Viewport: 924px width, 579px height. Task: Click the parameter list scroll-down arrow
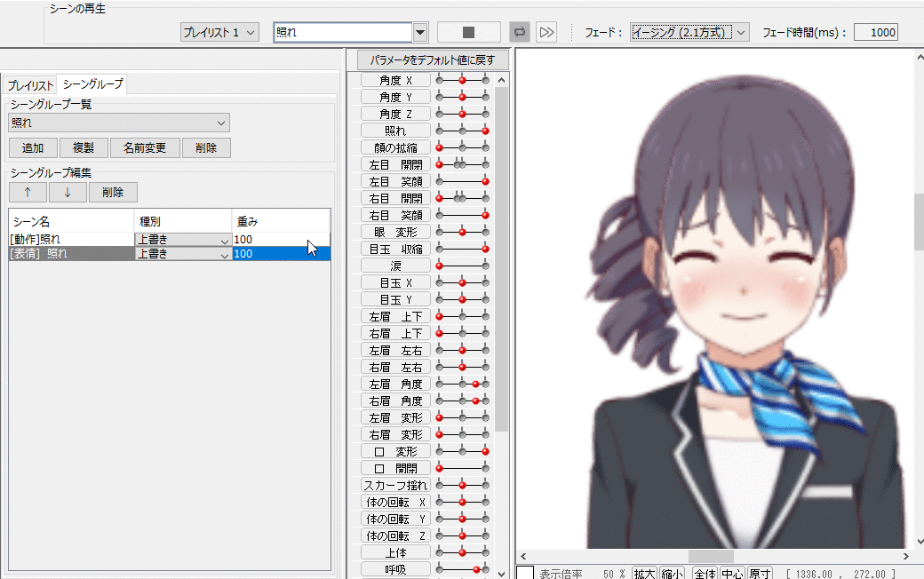coord(501,573)
